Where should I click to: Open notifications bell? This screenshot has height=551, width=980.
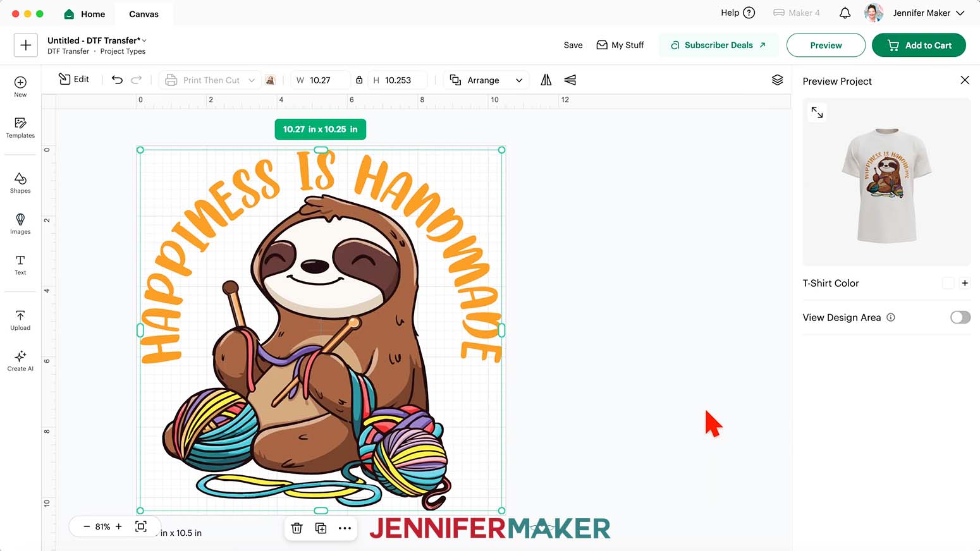(845, 13)
